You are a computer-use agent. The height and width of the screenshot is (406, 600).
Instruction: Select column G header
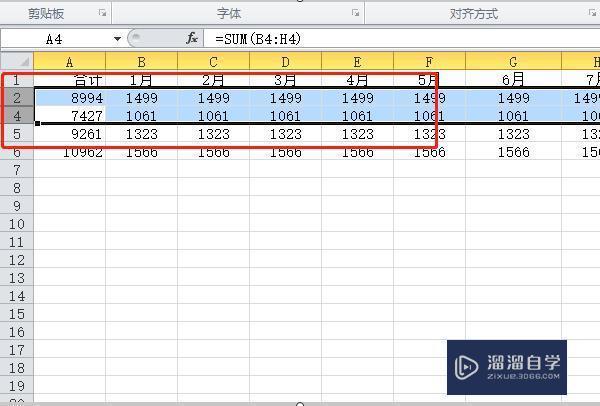514,62
